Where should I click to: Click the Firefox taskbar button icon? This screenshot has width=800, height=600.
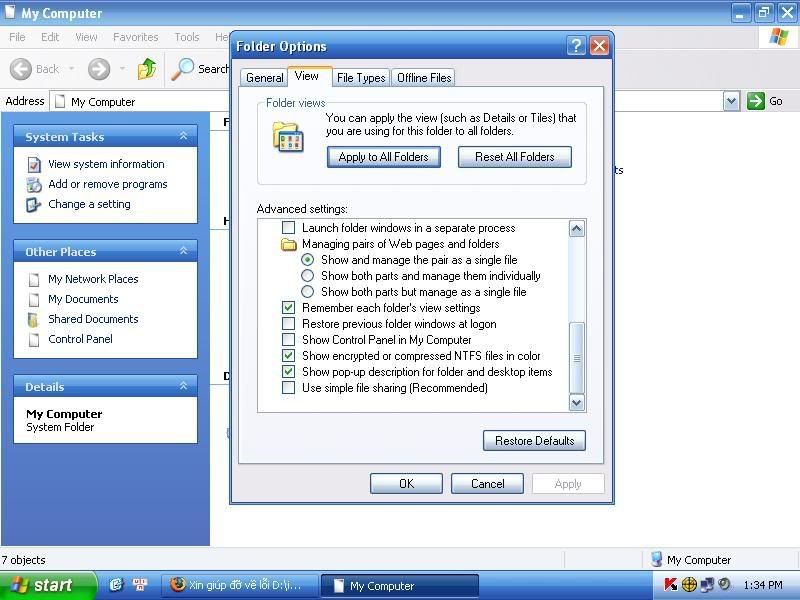coord(178,584)
